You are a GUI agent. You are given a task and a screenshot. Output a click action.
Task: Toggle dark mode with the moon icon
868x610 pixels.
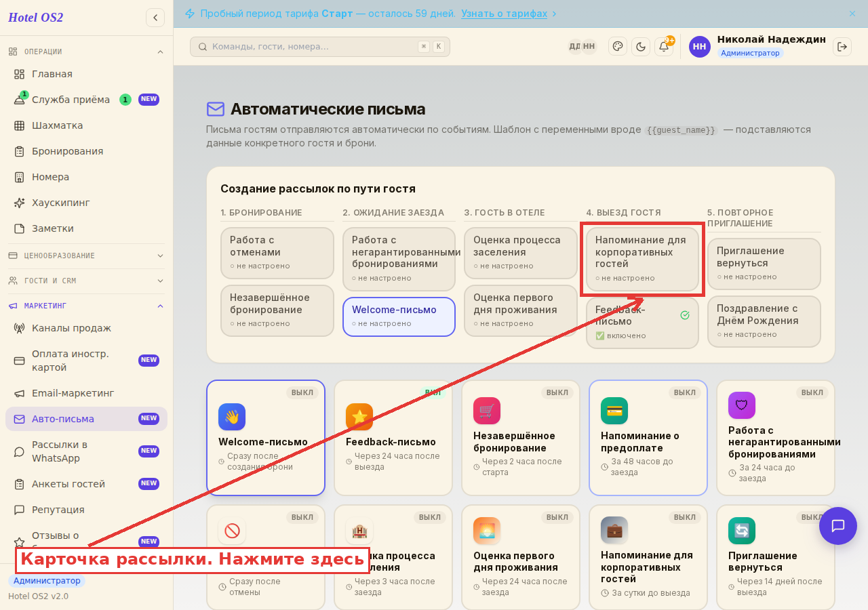641,47
